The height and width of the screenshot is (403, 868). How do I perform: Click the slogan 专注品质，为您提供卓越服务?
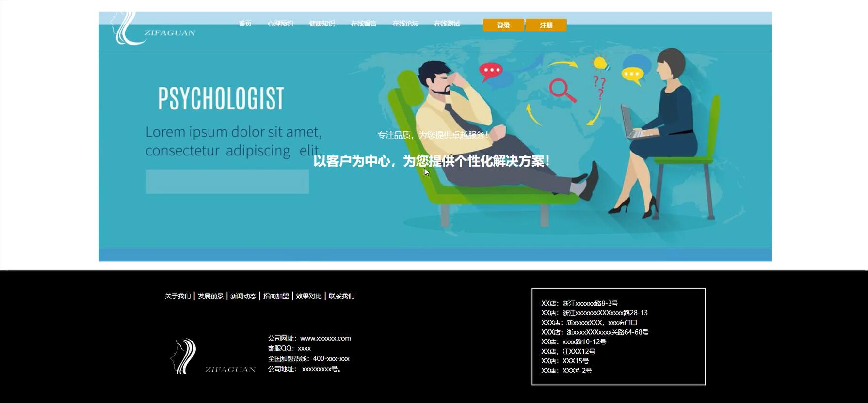433,135
